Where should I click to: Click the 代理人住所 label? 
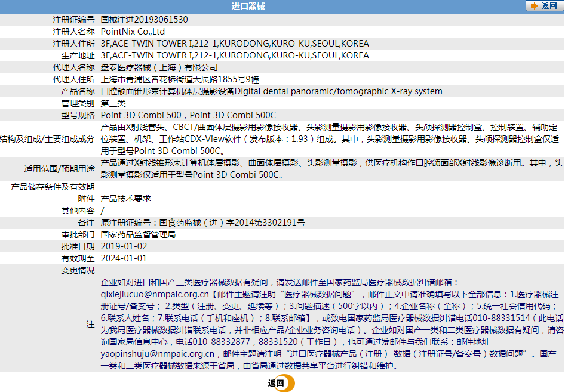pyautogui.click(x=73, y=79)
